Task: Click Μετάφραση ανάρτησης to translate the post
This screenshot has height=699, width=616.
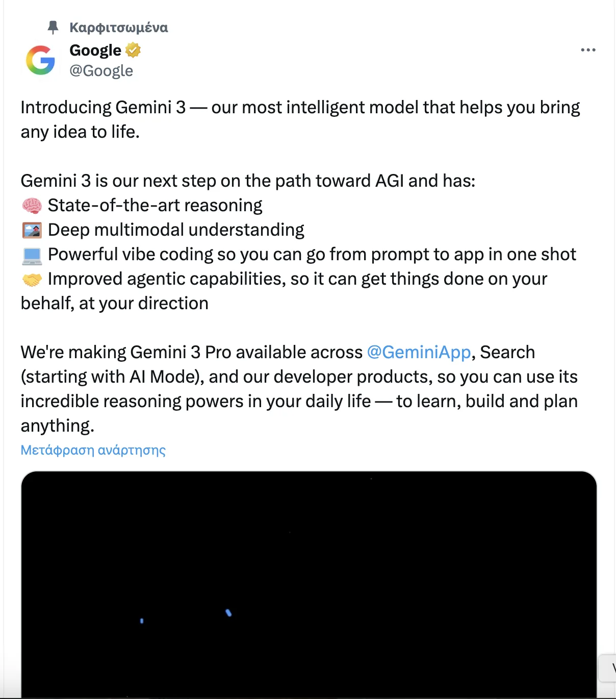Action: [93, 450]
